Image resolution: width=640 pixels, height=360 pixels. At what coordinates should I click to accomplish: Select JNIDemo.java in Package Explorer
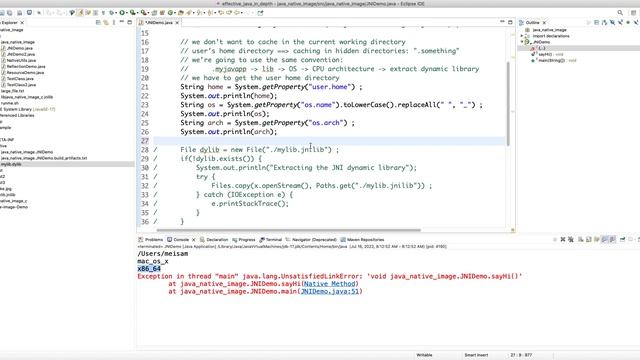(x=20, y=48)
